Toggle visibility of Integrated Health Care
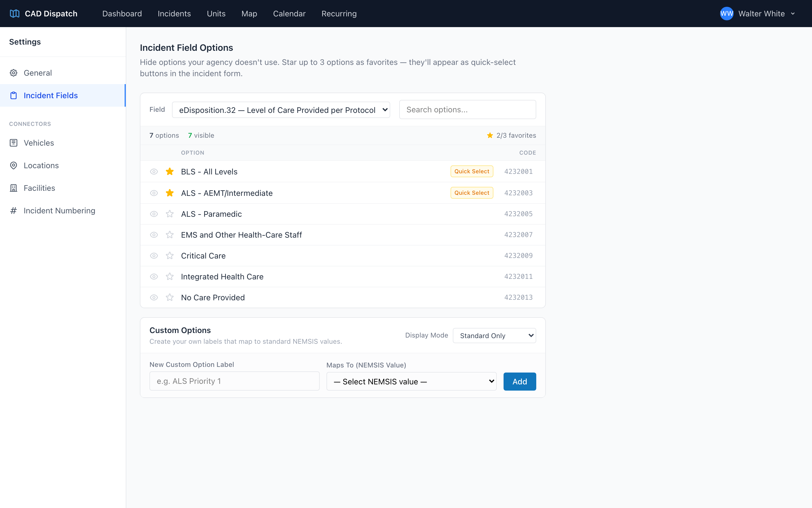Image resolution: width=812 pixels, height=508 pixels. 154,277
